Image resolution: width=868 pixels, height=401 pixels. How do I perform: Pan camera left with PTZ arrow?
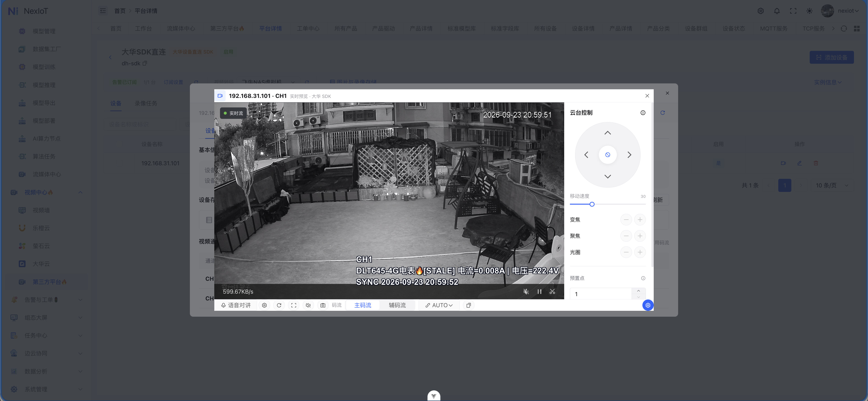point(586,155)
